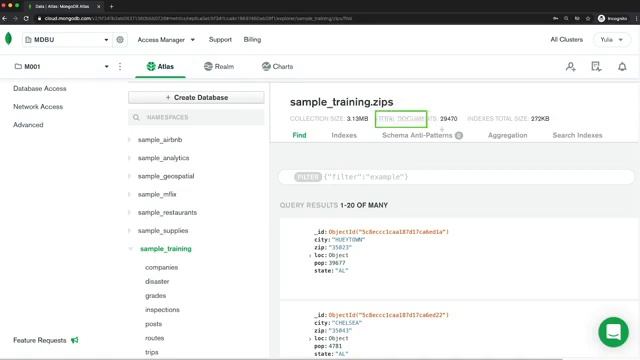The height and width of the screenshot is (360, 640).
Task: Switch to the Atlas tab
Action: point(160,67)
